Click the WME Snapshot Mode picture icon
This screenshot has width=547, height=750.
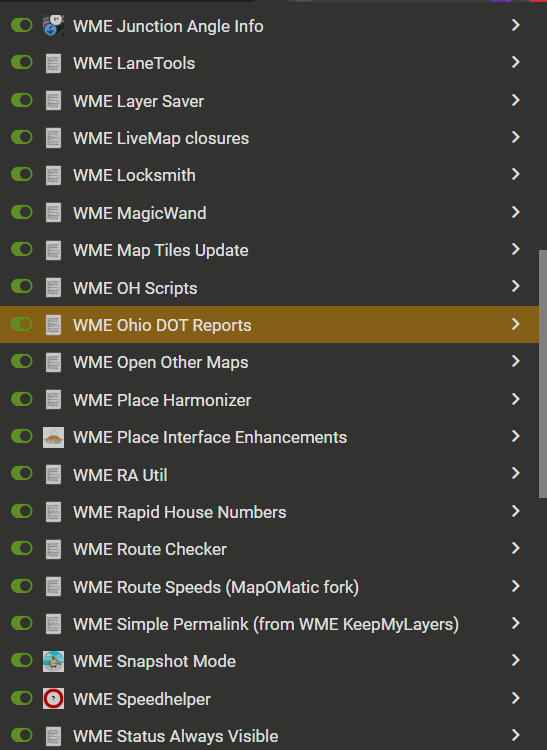point(53,661)
